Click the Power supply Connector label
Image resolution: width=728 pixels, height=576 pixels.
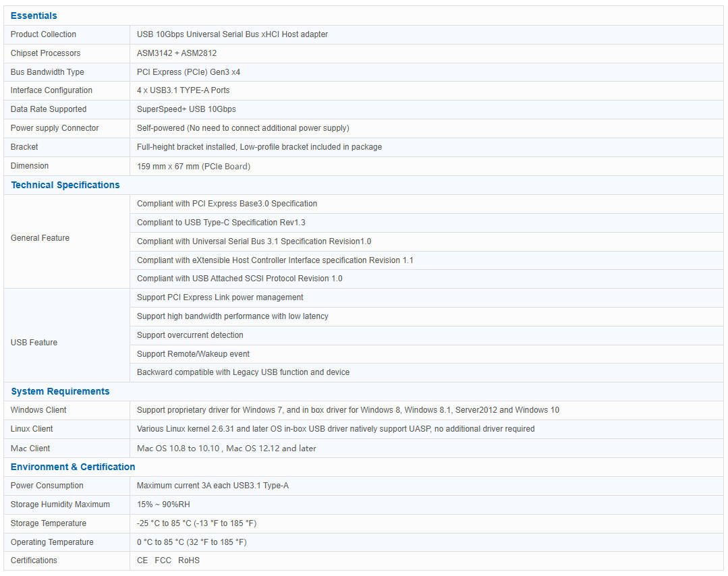point(55,128)
